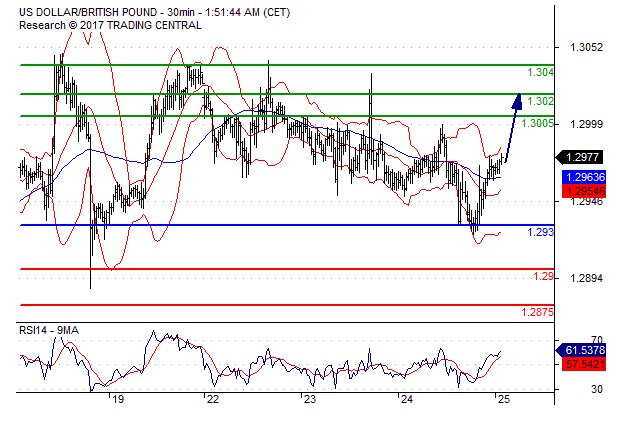This screenshot has width=638, height=426.
Task: Click the 1.29 support level label
Action: coord(544,277)
